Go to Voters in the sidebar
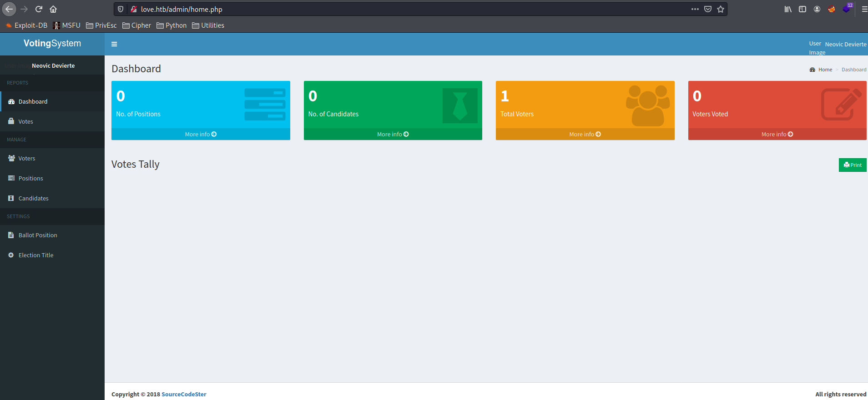This screenshot has height=400, width=868. point(26,158)
